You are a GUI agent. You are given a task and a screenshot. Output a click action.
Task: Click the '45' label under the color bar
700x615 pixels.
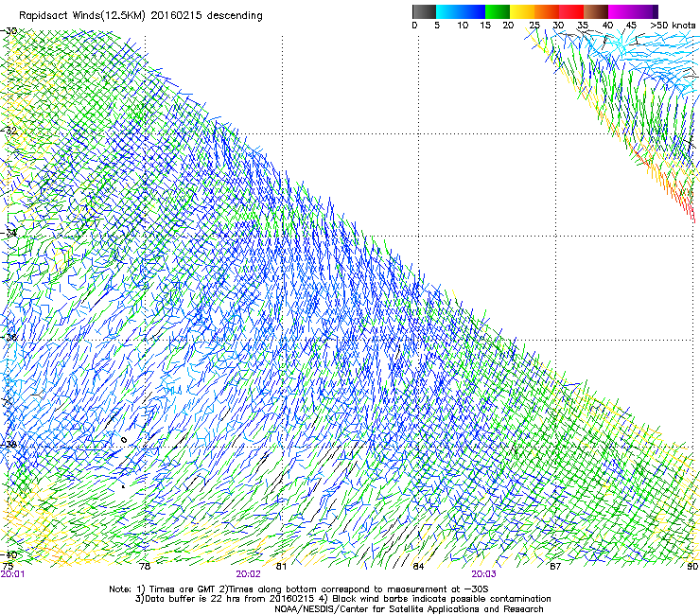631,26
